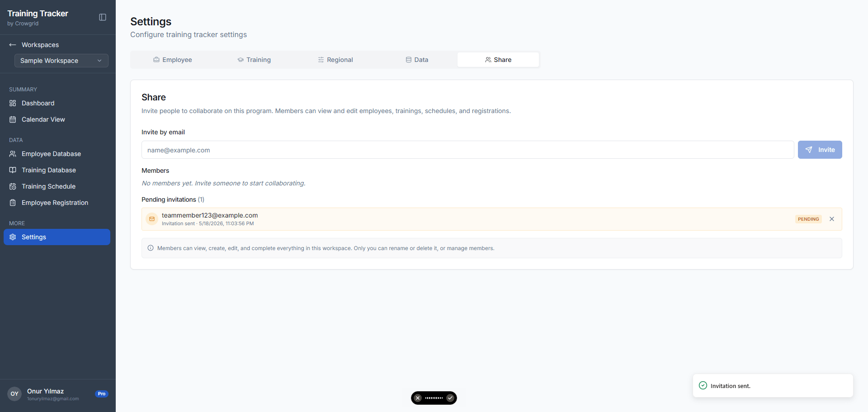Viewport: 868px width, 412px height.
Task: Click the Calendar View calendar icon
Action: pos(13,119)
